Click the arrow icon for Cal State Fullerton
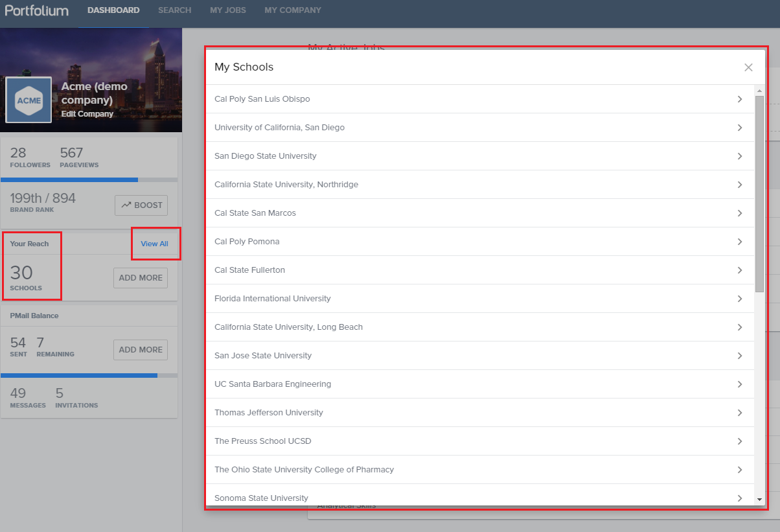Image resolution: width=780 pixels, height=532 pixels. [740, 270]
